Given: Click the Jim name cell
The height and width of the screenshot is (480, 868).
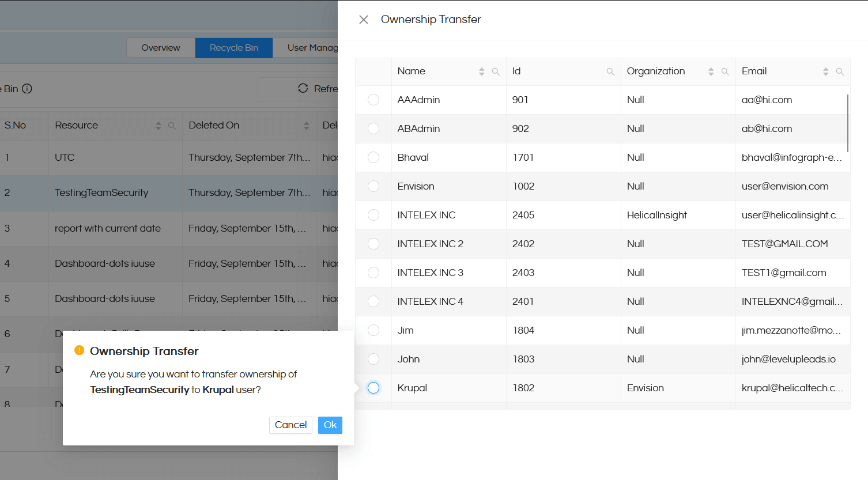Looking at the screenshot, I should coord(449,330).
